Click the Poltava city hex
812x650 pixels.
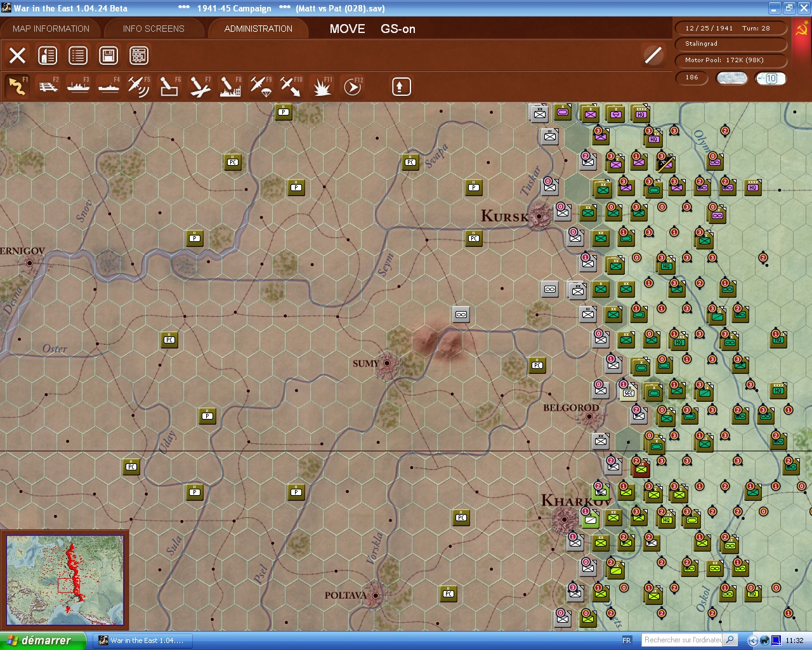(376, 595)
